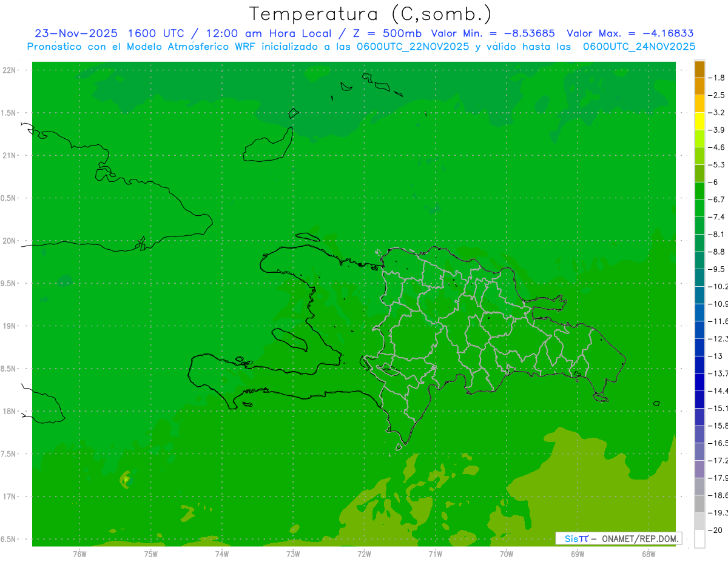Image resolution: width=728 pixels, height=562 pixels.
Task: Click the '20N' latitude label
Action: [x=8, y=241]
